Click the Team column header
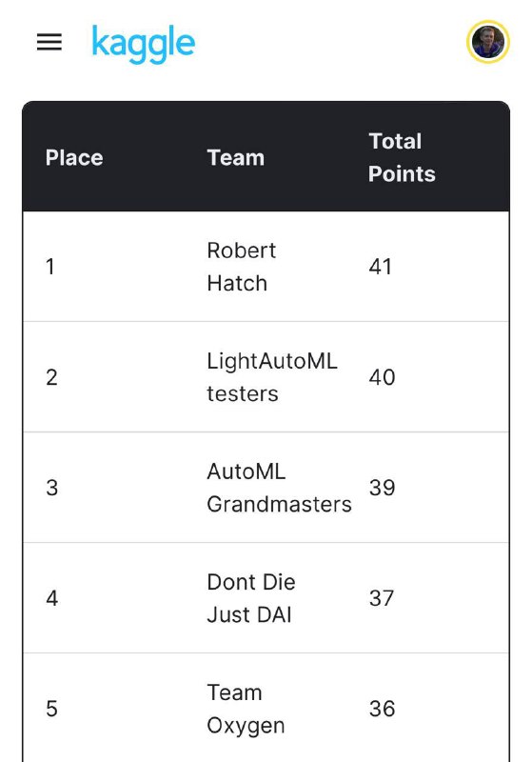The width and height of the screenshot is (532, 762). 236,158
